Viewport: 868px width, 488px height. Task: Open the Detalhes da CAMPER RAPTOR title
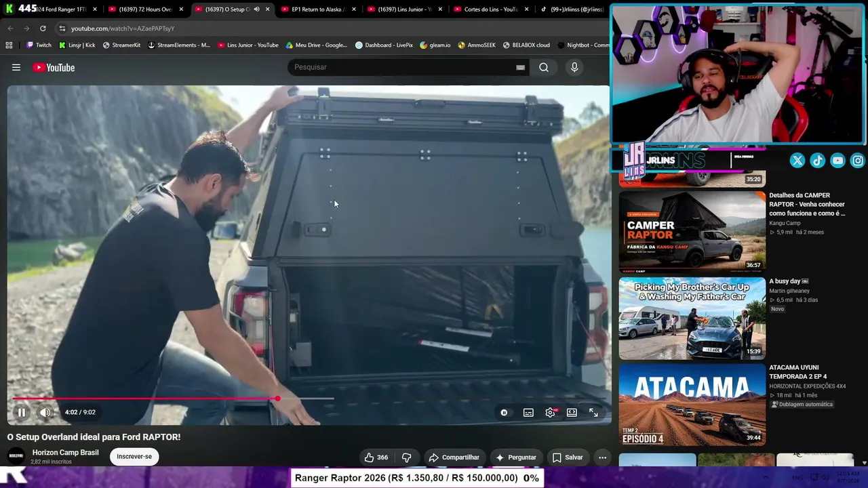click(x=807, y=204)
